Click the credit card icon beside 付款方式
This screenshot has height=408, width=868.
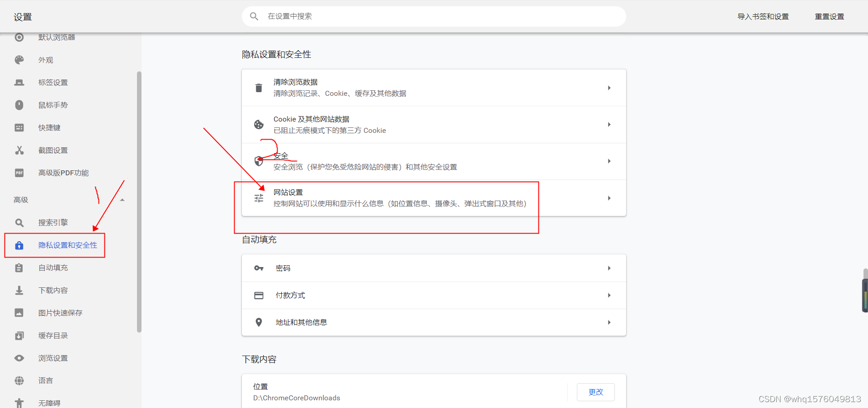(x=259, y=295)
